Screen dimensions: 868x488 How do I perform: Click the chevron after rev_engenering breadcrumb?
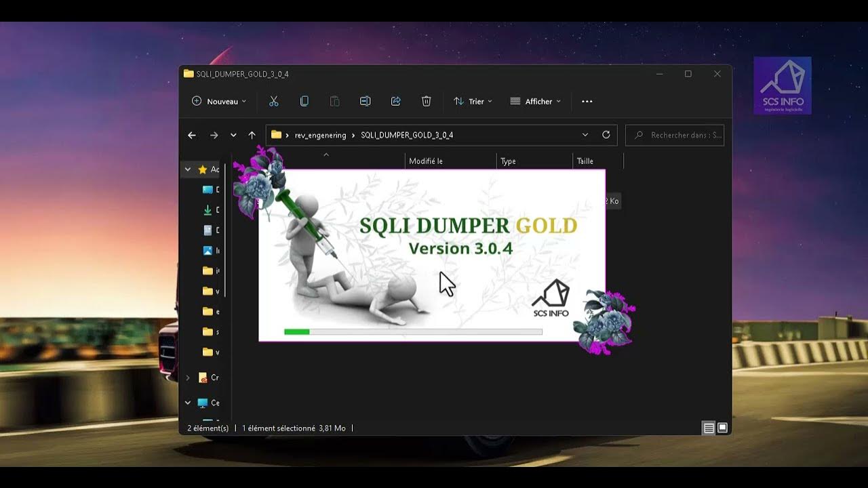[x=353, y=136]
